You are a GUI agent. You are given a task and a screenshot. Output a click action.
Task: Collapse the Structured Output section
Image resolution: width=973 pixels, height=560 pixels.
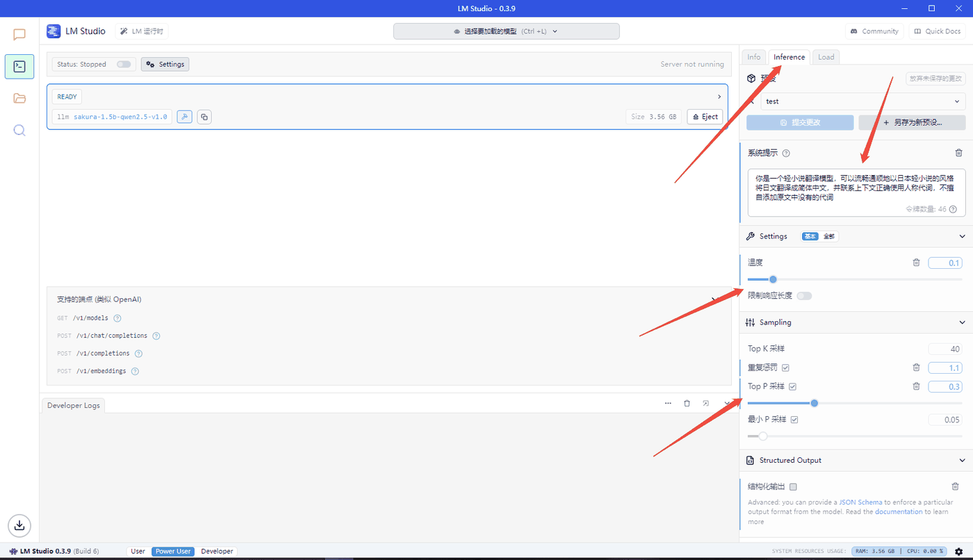(962, 460)
